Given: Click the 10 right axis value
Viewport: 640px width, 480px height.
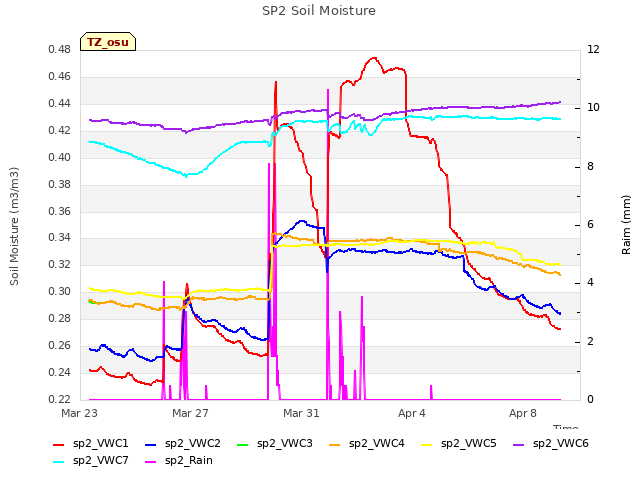Looking at the screenshot, I should (593, 108).
